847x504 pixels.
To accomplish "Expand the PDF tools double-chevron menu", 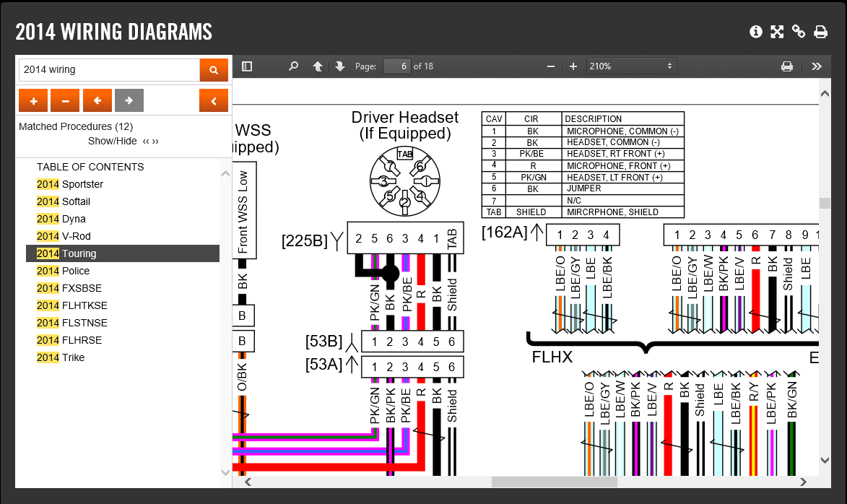I will [x=817, y=66].
